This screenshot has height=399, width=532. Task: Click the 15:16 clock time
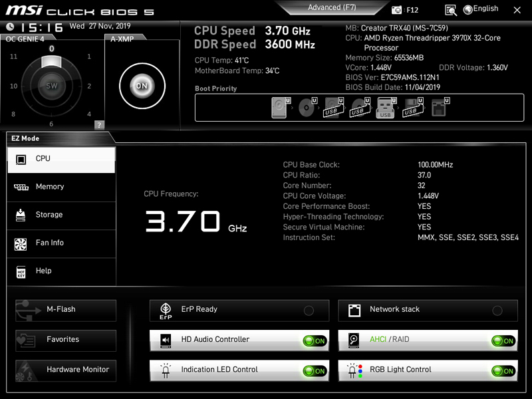42,27
